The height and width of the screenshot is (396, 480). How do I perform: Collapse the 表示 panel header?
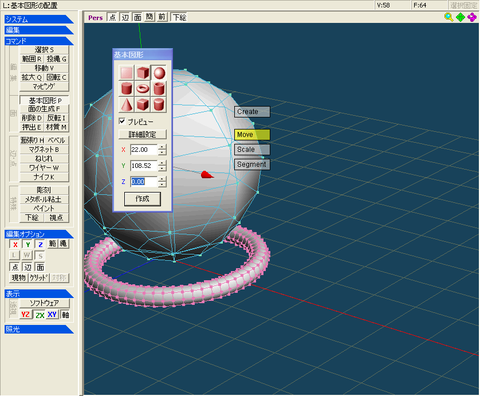pos(39,294)
